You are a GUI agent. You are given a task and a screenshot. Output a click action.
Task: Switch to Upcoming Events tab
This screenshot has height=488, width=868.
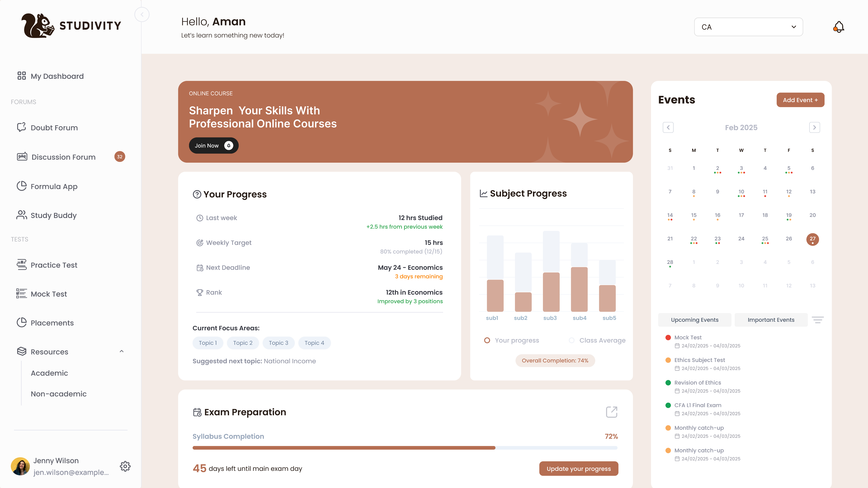pos(694,320)
